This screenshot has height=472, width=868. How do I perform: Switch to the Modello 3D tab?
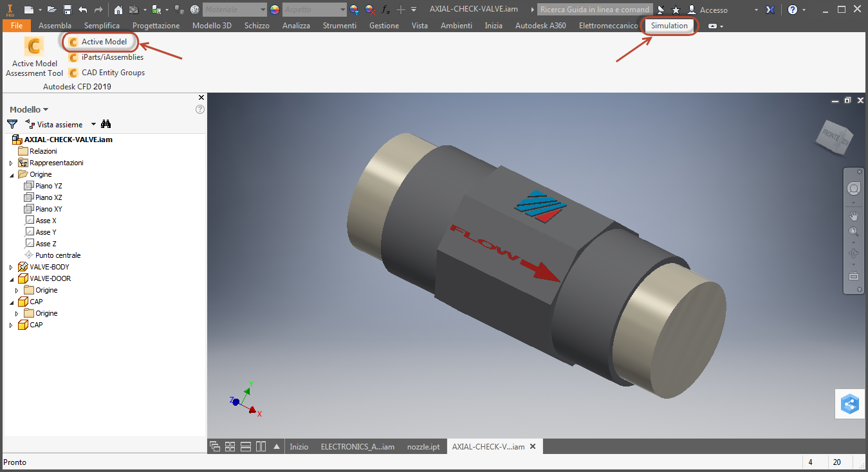tap(212, 26)
